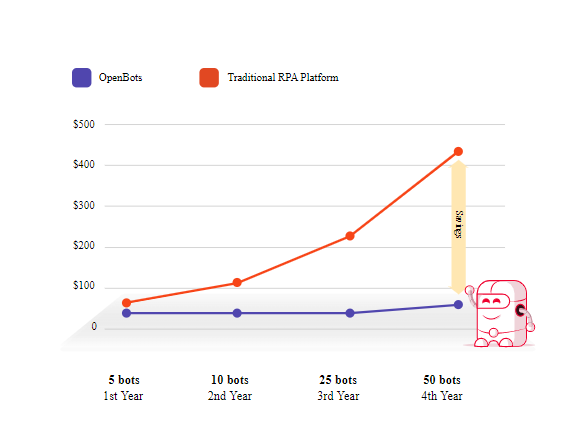Click the yellow Savings arrow
This screenshot has height=447, width=578.
[x=459, y=227]
